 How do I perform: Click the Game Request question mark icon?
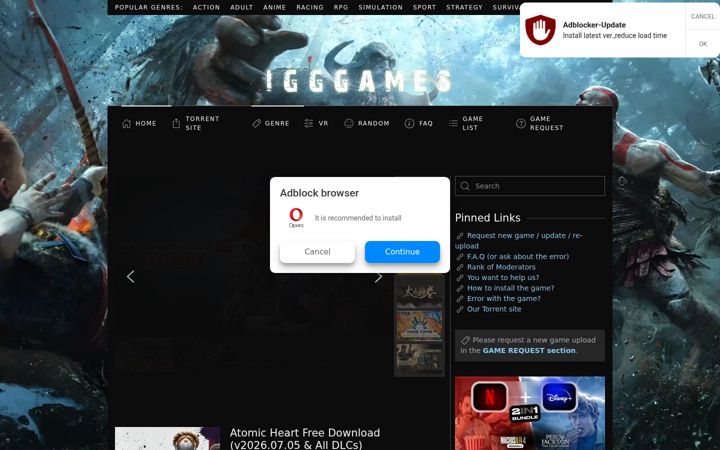click(521, 124)
